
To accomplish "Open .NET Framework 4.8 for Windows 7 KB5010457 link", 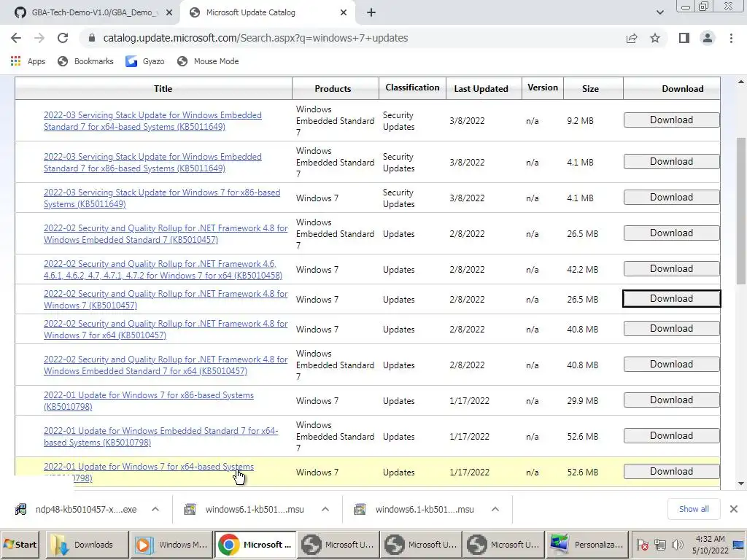I will pyautogui.click(x=166, y=300).
